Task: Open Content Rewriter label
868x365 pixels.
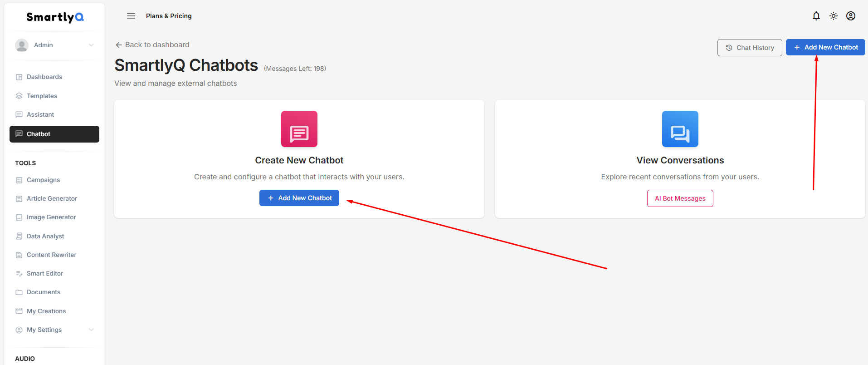Action: tap(51, 255)
